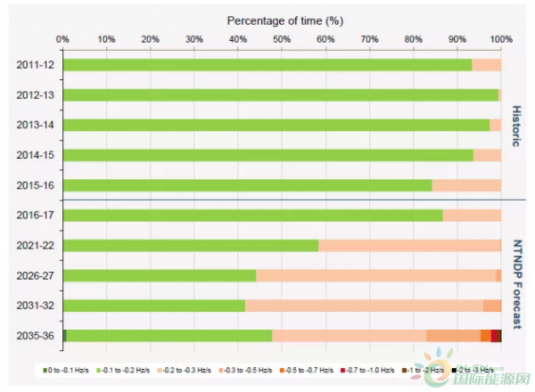The height and width of the screenshot is (392, 535).
Task: Select the 2026-27 green bar segment
Action: tap(160, 275)
